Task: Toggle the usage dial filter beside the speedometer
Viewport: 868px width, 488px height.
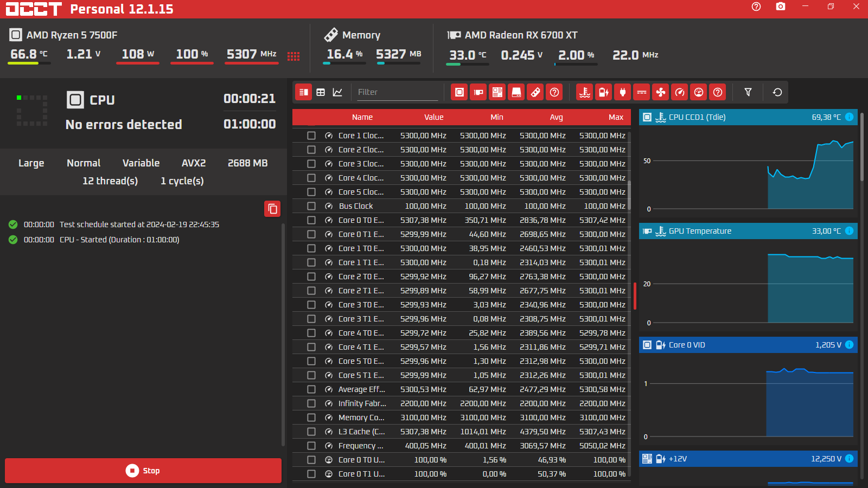Action: (699, 92)
